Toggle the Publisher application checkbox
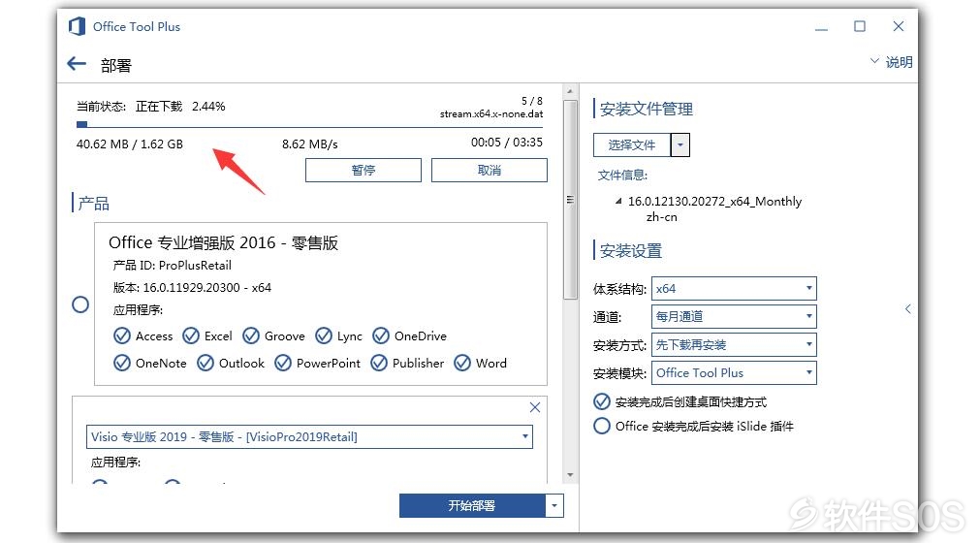The height and width of the screenshot is (543, 980). coord(379,363)
